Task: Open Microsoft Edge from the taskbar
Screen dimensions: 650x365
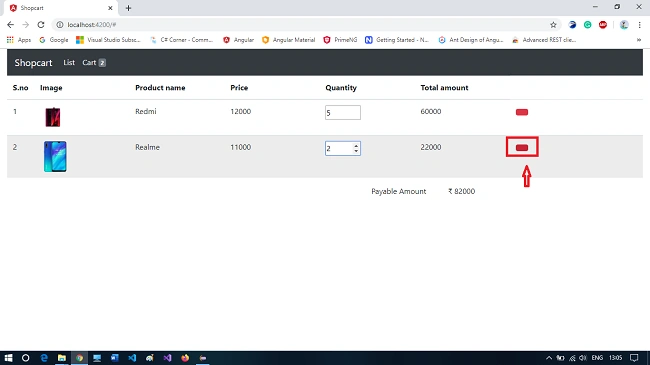Action: (x=44, y=358)
